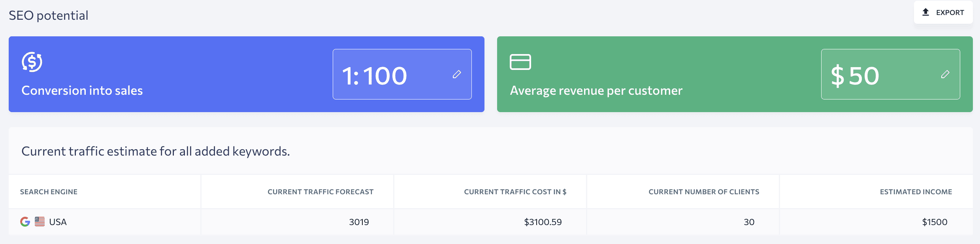
Task: Click the Estimated Income column header
Action: [x=916, y=192]
